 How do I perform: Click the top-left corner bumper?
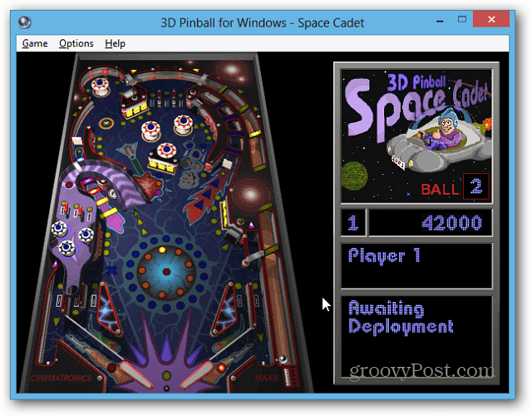(x=100, y=86)
